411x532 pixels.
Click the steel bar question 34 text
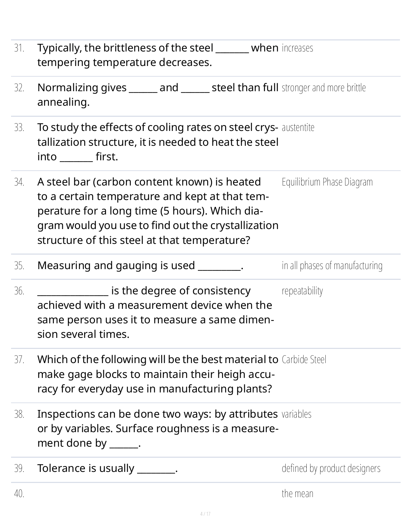click(x=157, y=211)
